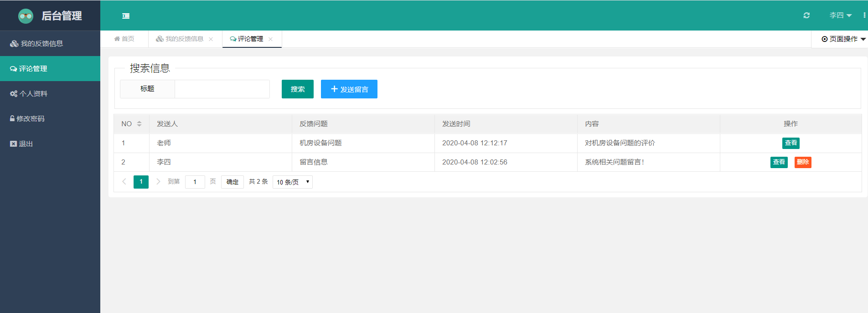Click the backend logo icon
The image size is (868, 313).
(x=26, y=16)
